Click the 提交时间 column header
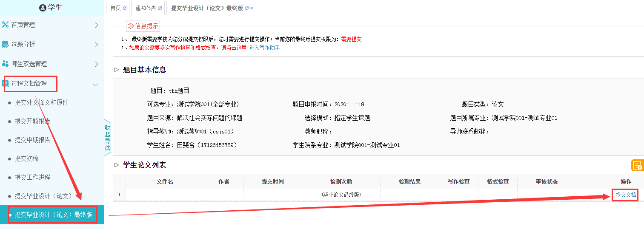644x229 pixels. [x=272, y=181]
